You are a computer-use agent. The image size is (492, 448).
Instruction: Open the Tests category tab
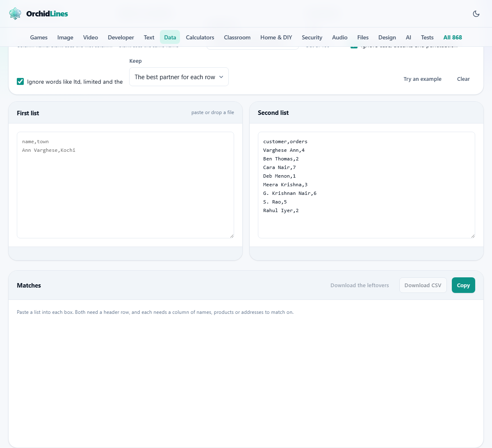click(427, 37)
